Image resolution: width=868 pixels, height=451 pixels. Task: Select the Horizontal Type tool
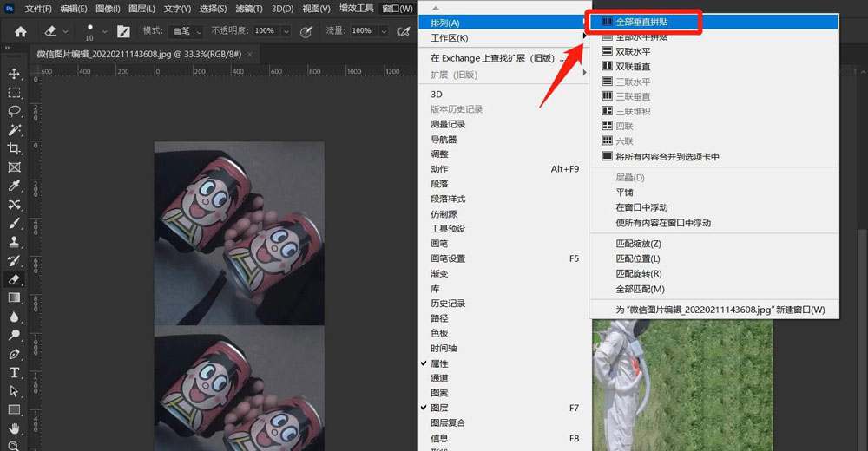[x=15, y=373]
